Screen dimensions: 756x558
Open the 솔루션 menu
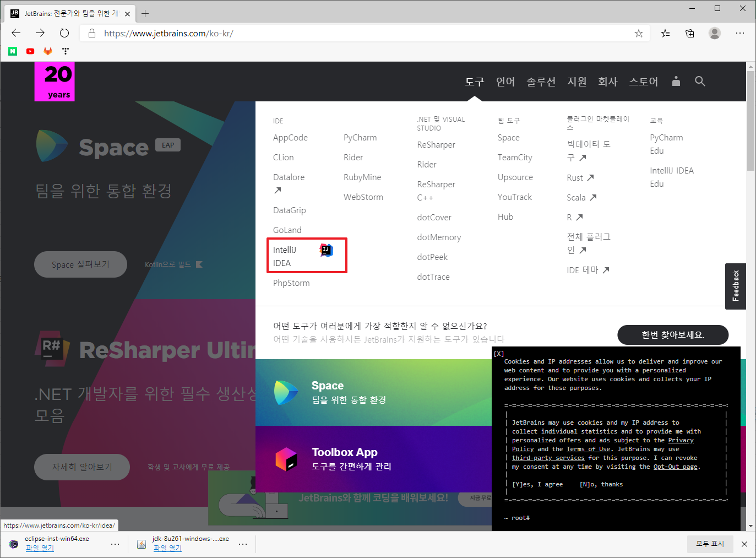[x=541, y=82]
